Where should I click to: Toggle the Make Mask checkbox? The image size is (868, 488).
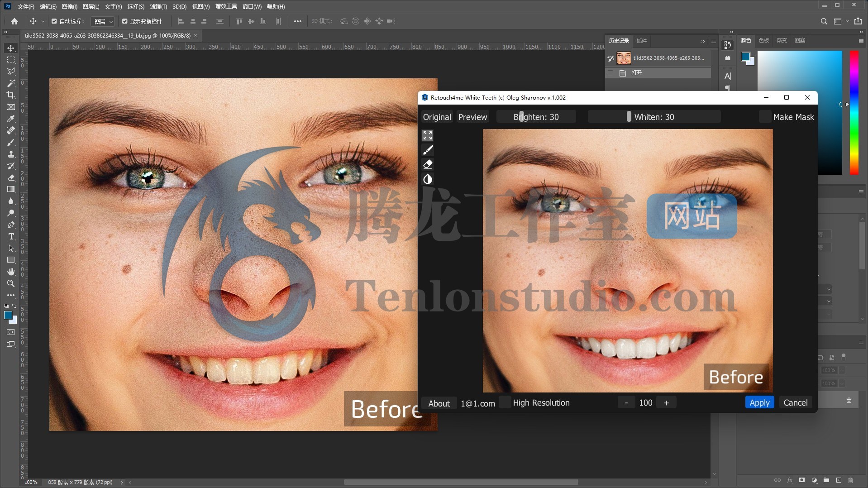tap(765, 117)
